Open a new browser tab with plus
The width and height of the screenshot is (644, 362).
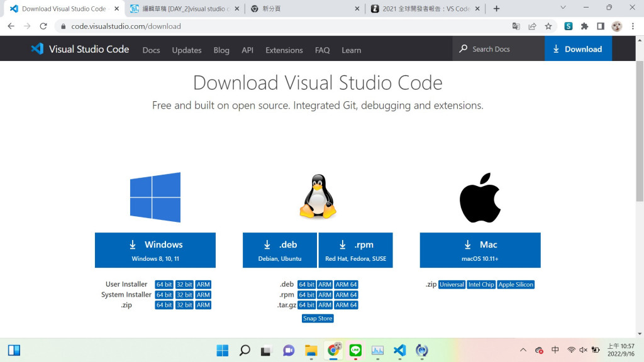[497, 9]
